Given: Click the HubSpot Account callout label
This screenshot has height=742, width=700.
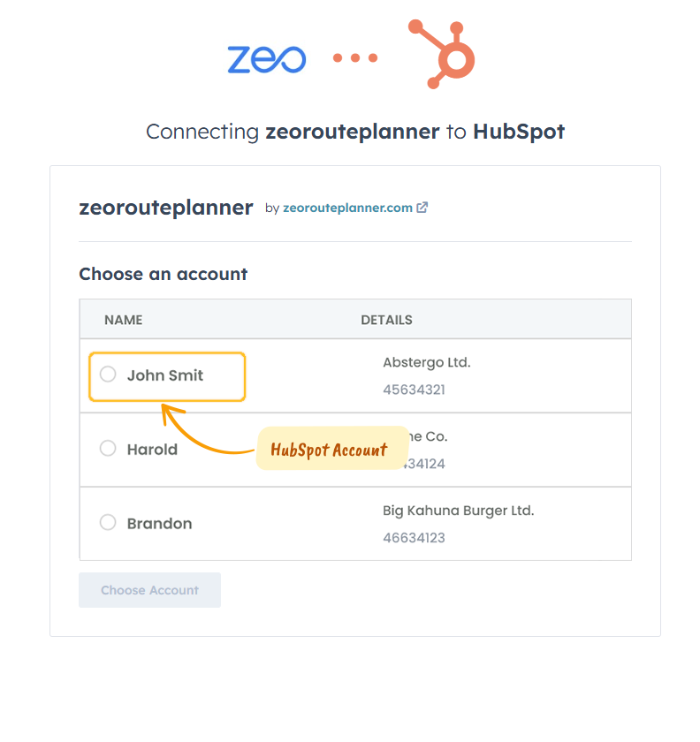Looking at the screenshot, I should [x=329, y=450].
